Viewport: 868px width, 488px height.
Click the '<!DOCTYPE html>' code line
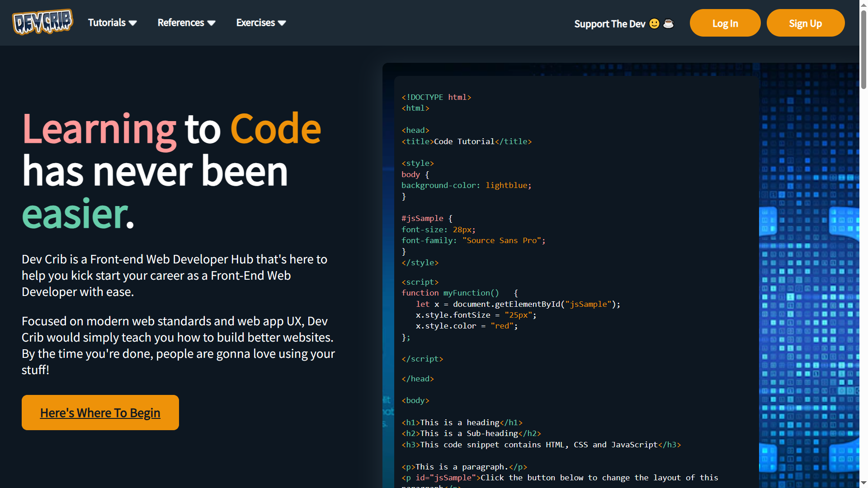pos(436,97)
